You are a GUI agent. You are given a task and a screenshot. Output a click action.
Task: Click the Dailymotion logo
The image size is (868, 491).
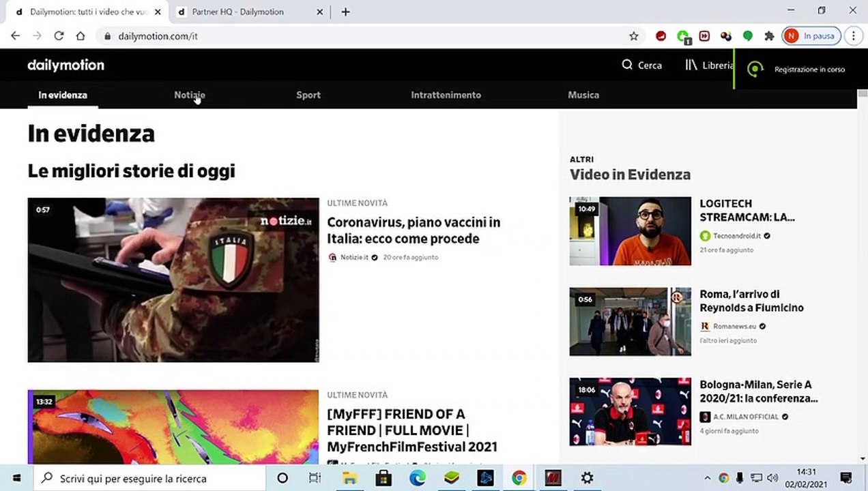point(66,65)
